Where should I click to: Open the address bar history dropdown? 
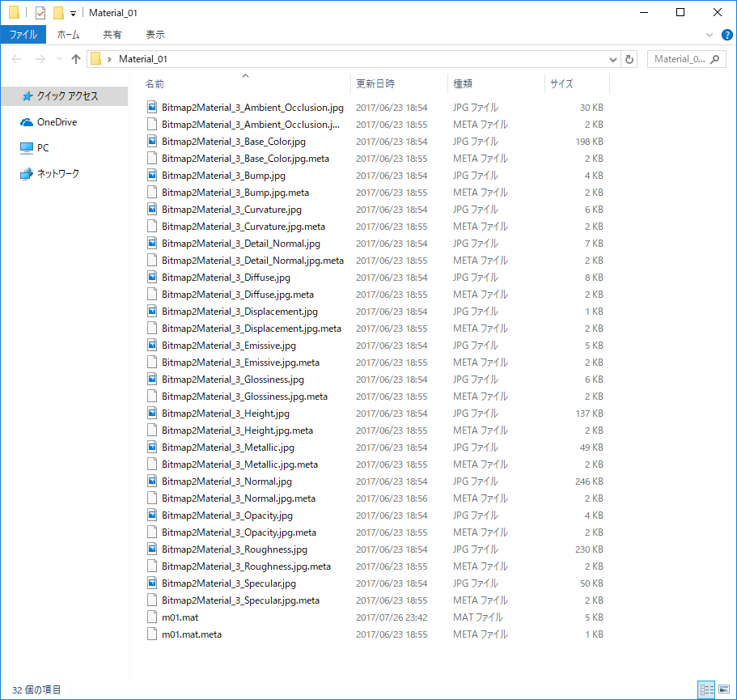click(613, 58)
